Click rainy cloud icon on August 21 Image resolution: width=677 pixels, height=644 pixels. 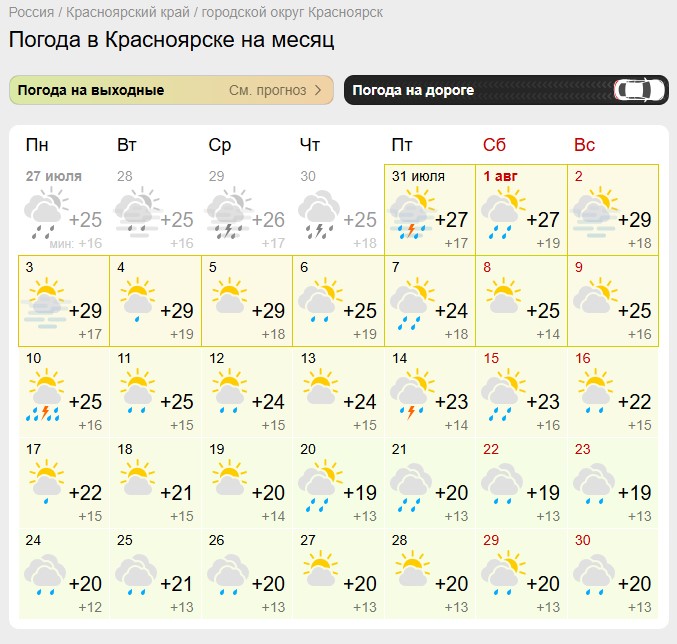[x=411, y=488]
